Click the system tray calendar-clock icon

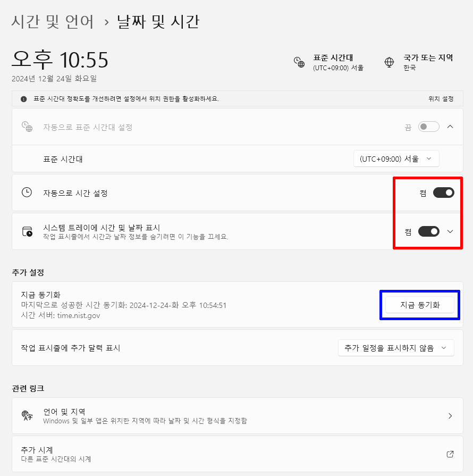click(x=27, y=231)
